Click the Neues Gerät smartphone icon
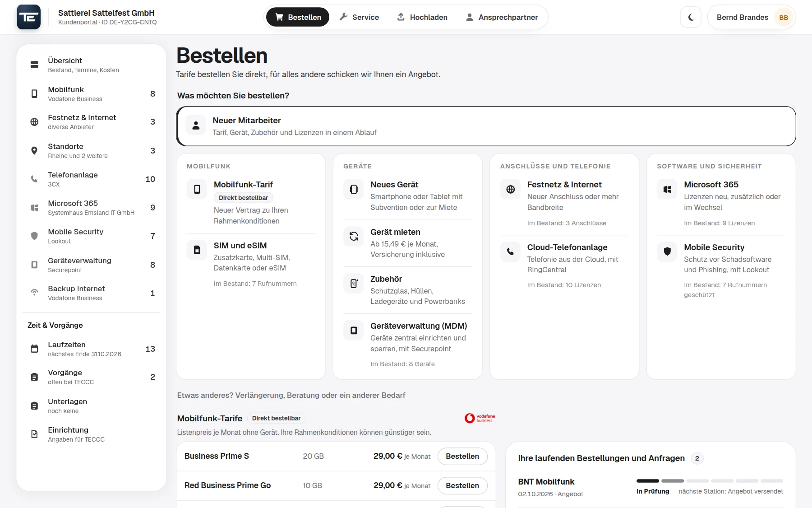812x508 pixels. click(354, 189)
